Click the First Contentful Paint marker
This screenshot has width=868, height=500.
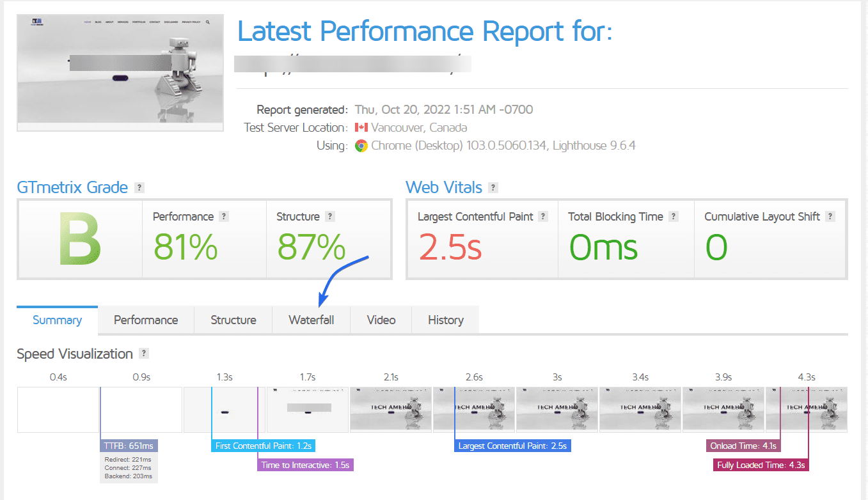point(264,446)
